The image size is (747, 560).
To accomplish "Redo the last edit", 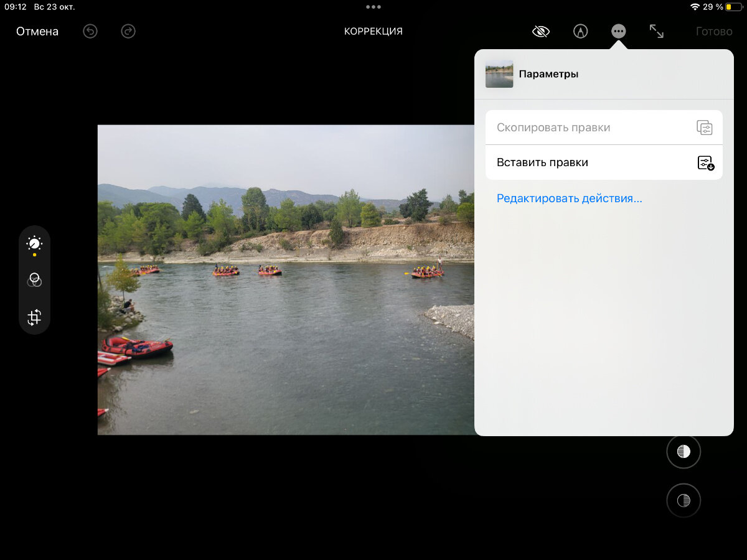I will [x=128, y=31].
